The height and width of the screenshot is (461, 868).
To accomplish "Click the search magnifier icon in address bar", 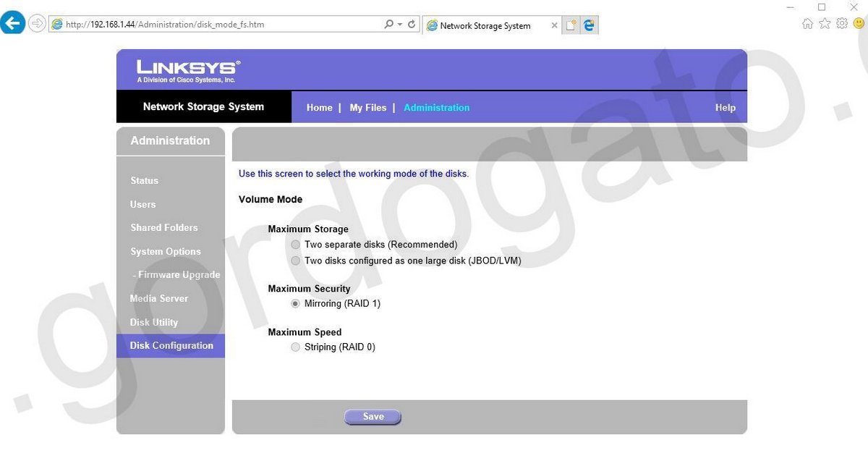I will [x=389, y=24].
